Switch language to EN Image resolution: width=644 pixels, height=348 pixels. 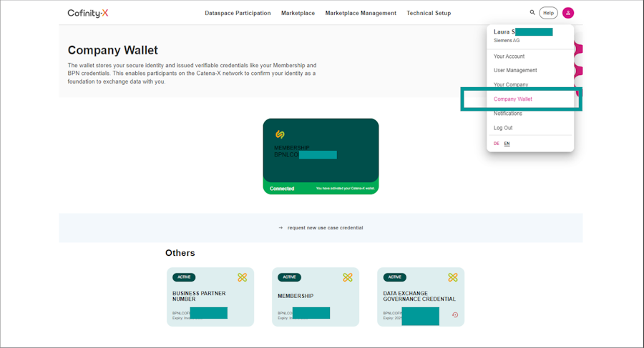pyautogui.click(x=507, y=144)
